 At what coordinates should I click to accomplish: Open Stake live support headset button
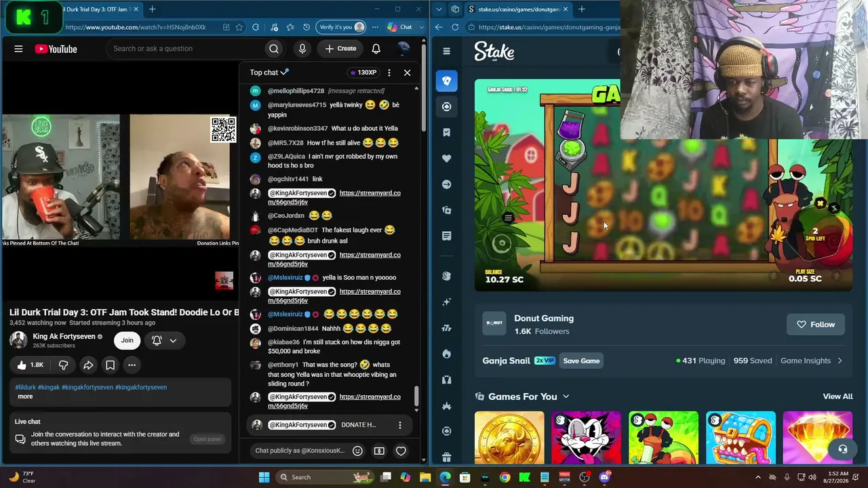(842, 449)
